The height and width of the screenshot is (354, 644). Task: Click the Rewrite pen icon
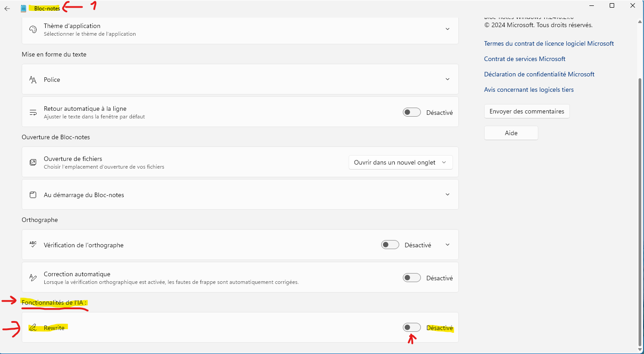(x=33, y=328)
